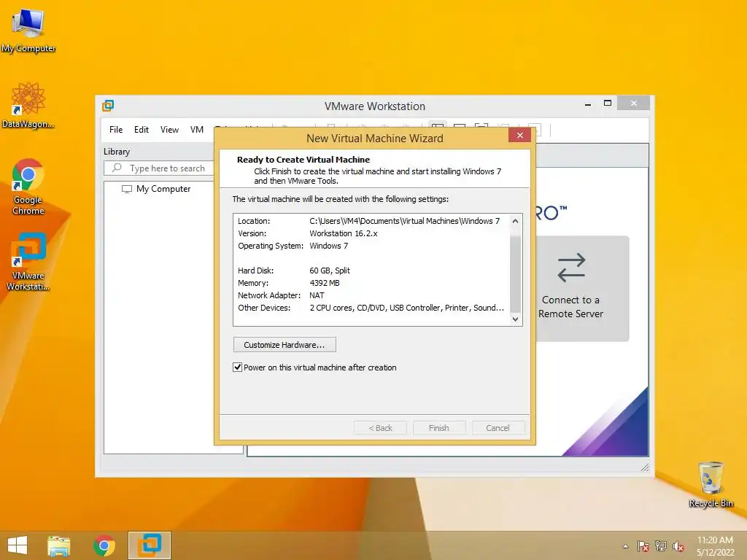Open the View menu
This screenshot has width=747, height=560.
(x=169, y=130)
